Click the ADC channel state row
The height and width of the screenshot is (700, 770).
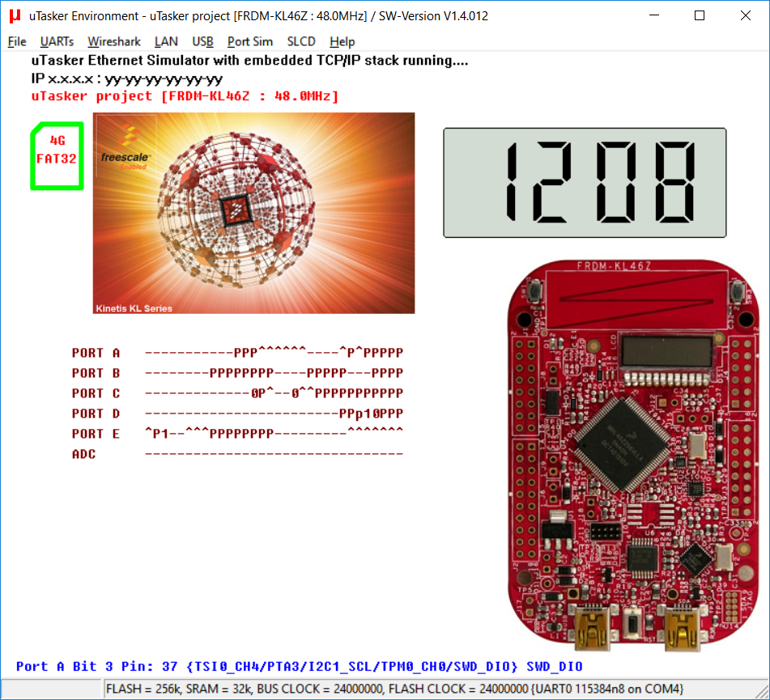pos(274,454)
